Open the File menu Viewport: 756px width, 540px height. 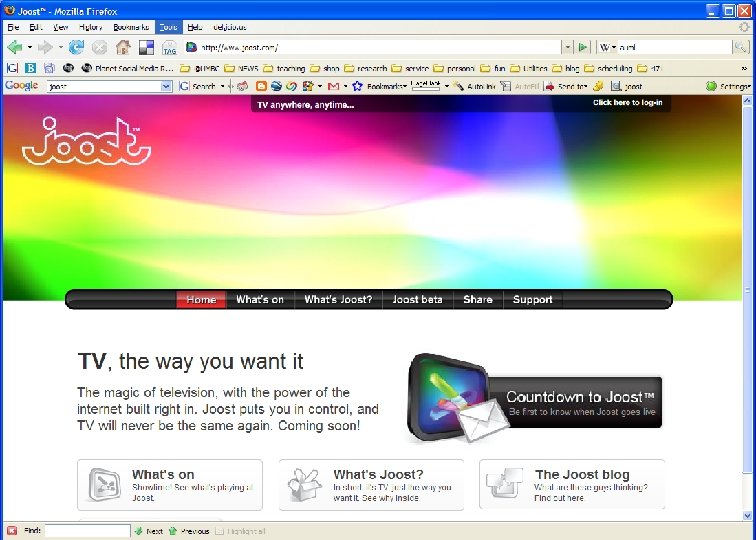pos(13,27)
